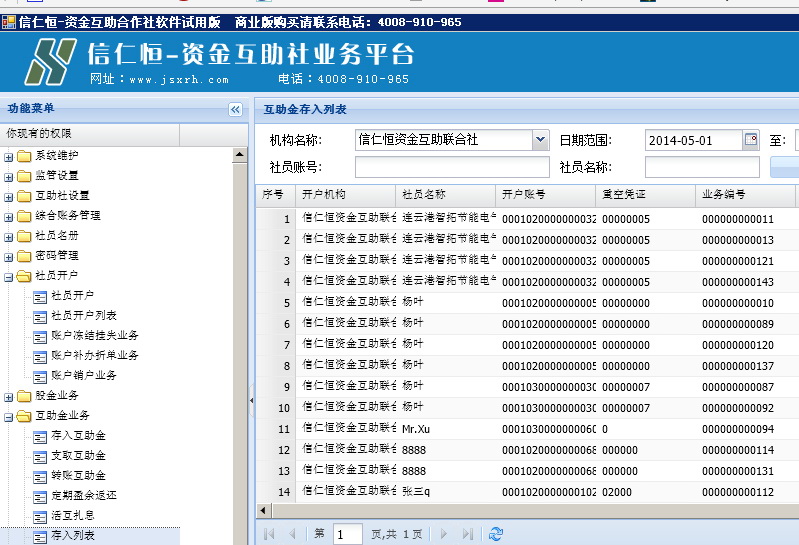The height and width of the screenshot is (545, 799).
Task: Open 账户销户业务 menu item
Action: (x=84, y=375)
